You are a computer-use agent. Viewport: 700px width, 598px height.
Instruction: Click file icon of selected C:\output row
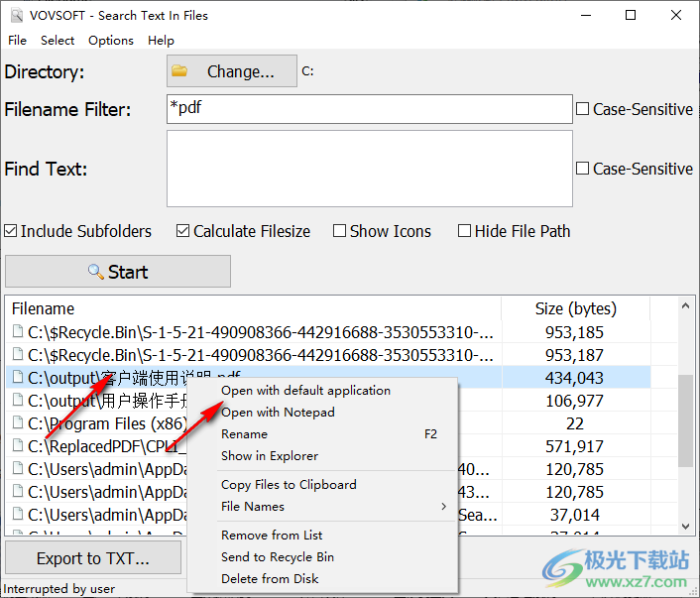point(18,377)
